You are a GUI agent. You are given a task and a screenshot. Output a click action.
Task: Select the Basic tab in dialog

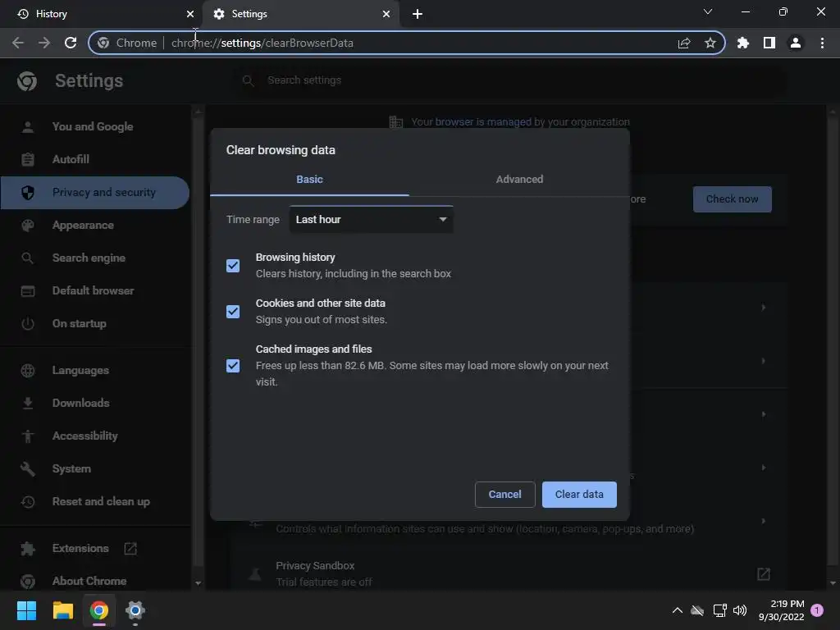[x=309, y=180]
